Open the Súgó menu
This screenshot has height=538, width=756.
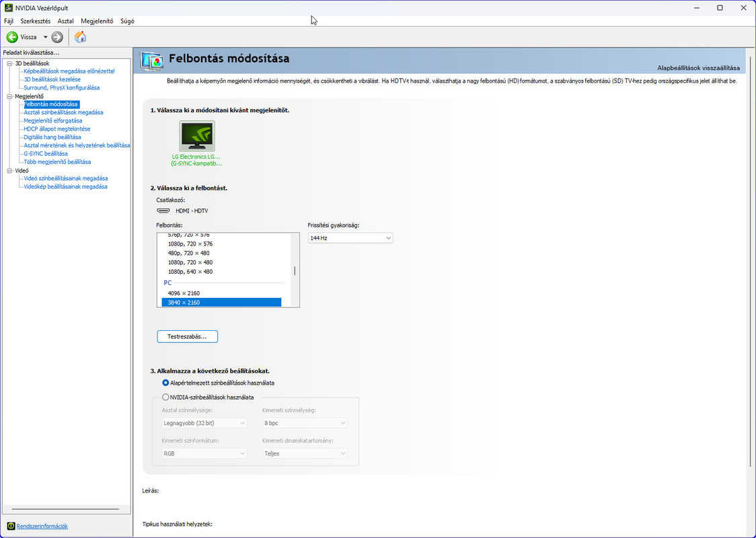(127, 22)
